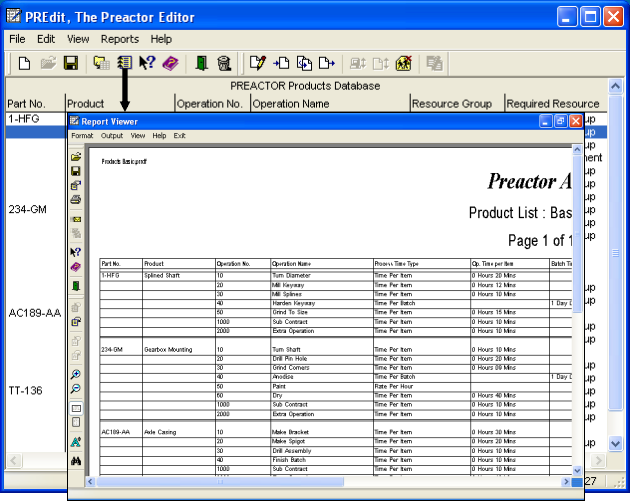Click the PREdit horizontal scroll left arrow
Screen dimensions: 630x501
coord(14,460)
